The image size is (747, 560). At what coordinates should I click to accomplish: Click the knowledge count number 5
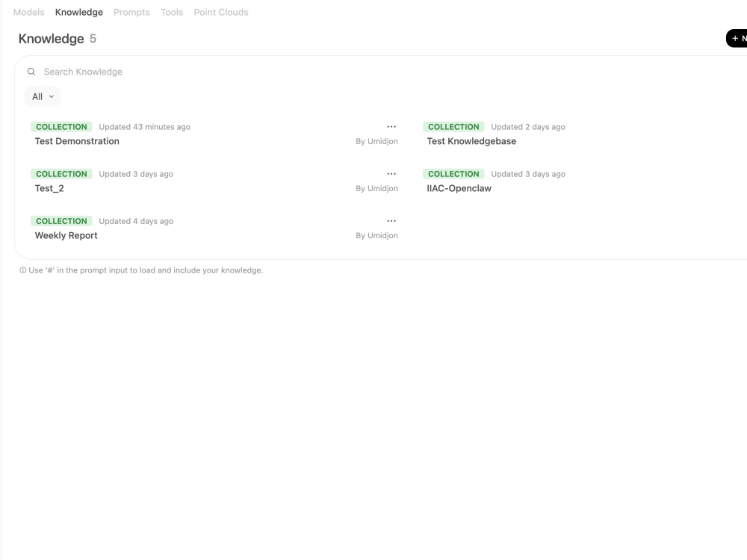pos(93,39)
